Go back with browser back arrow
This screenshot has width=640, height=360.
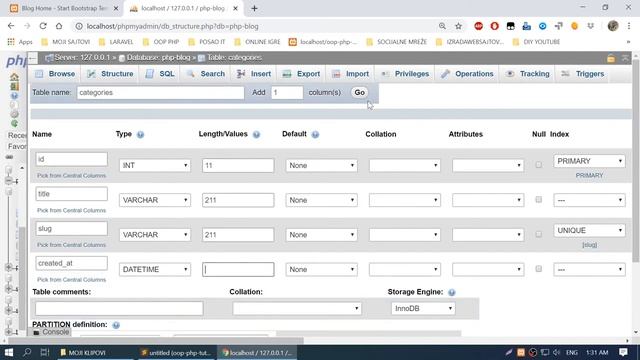(x=11, y=26)
